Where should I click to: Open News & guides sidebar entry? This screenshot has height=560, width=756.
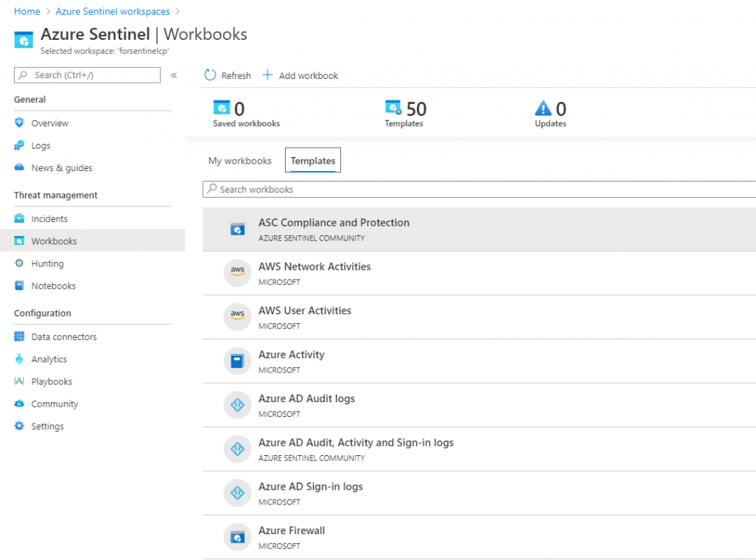click(62, 167)
